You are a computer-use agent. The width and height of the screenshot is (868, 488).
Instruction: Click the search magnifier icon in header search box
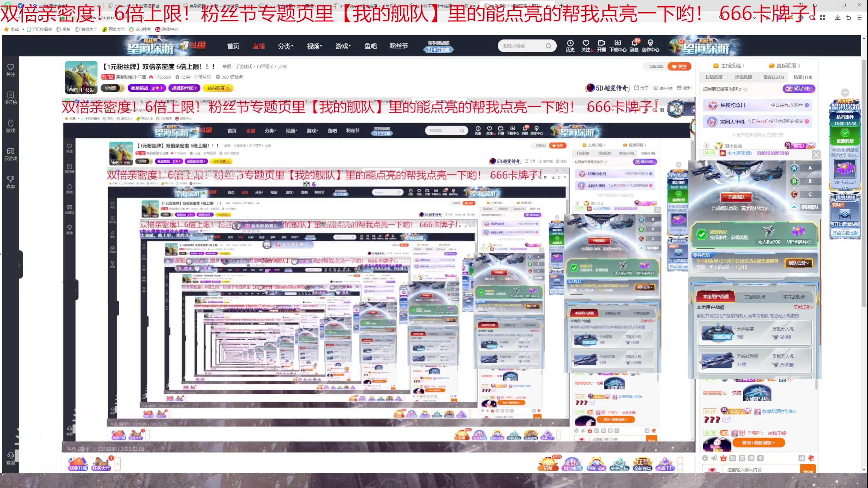pyautogui.click(x=548, y=46)
